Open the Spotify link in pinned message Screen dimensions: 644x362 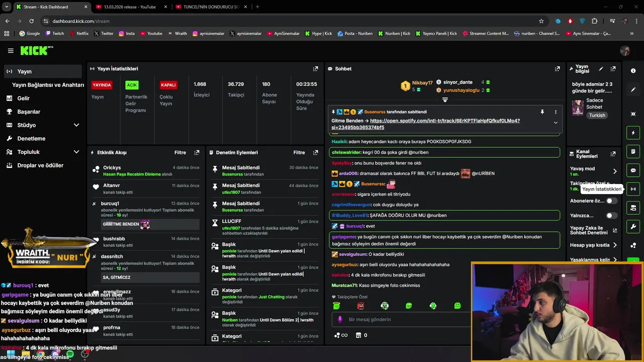425,124
